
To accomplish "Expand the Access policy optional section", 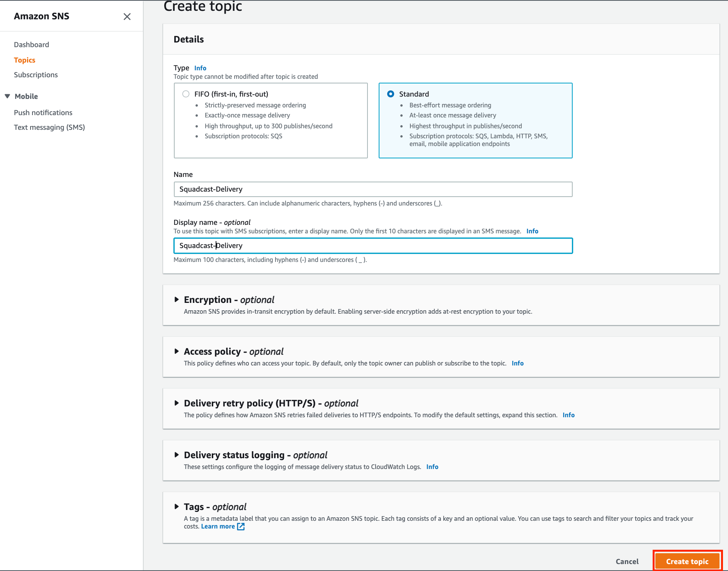I will (x=177, y=351).
